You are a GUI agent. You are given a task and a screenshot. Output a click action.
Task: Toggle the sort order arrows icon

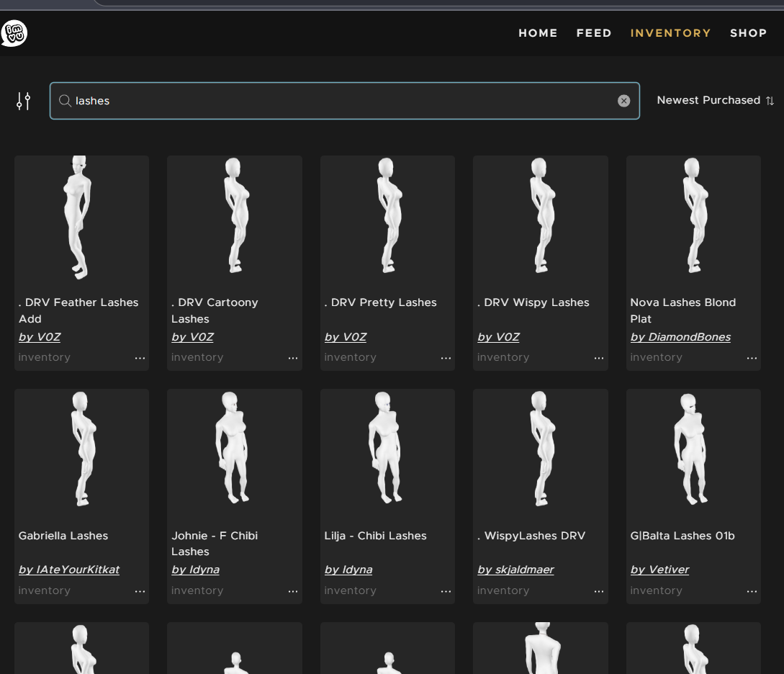click(770, 101)
